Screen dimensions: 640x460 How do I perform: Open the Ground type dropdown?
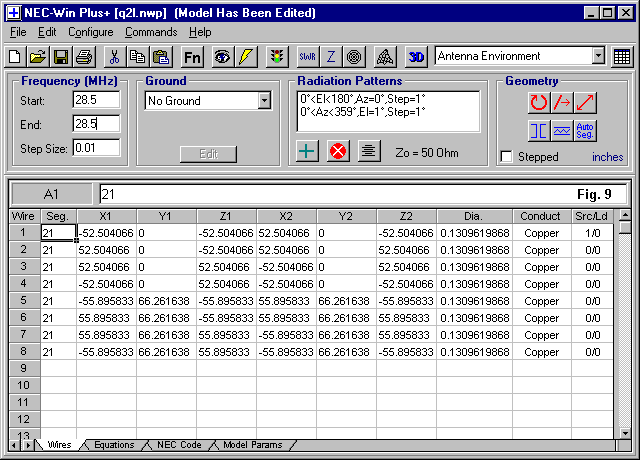coord(264,101)
